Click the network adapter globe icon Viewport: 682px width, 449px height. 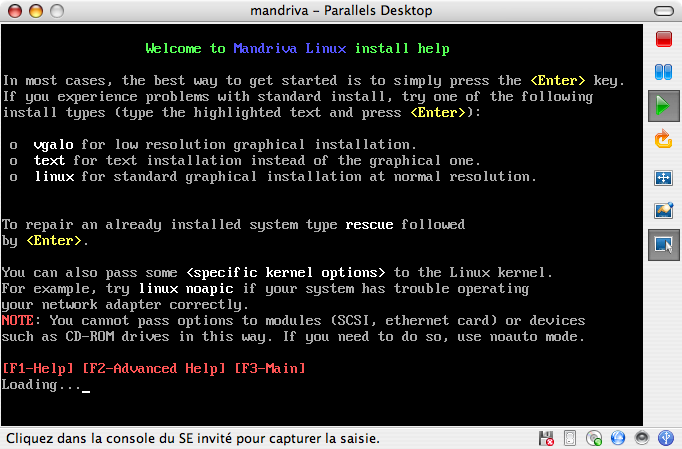[x=618, y=438]
